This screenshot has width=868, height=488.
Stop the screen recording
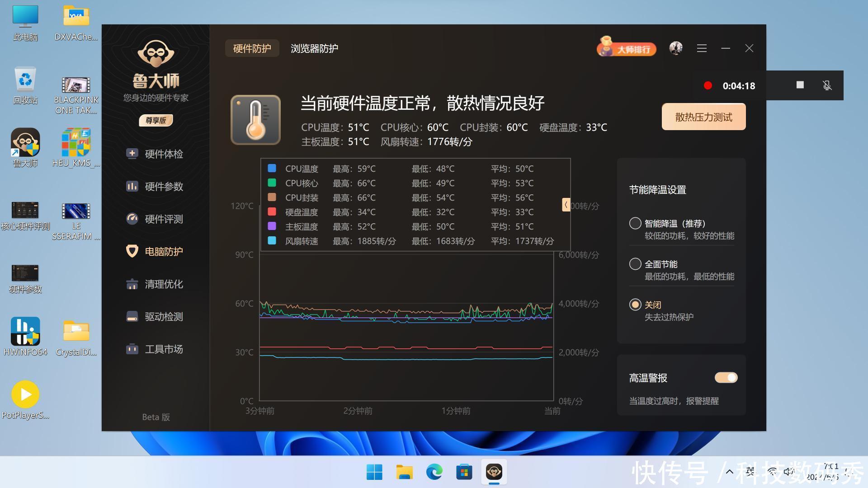click(x=800, y=85)
